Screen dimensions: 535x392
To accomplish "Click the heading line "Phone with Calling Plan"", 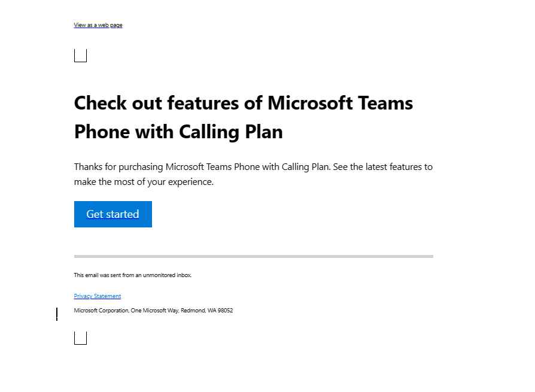I will tap(178, 132).
